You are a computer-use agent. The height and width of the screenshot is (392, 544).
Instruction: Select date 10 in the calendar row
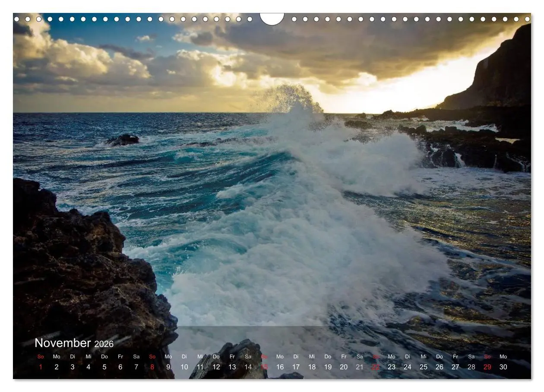point(184,367)
